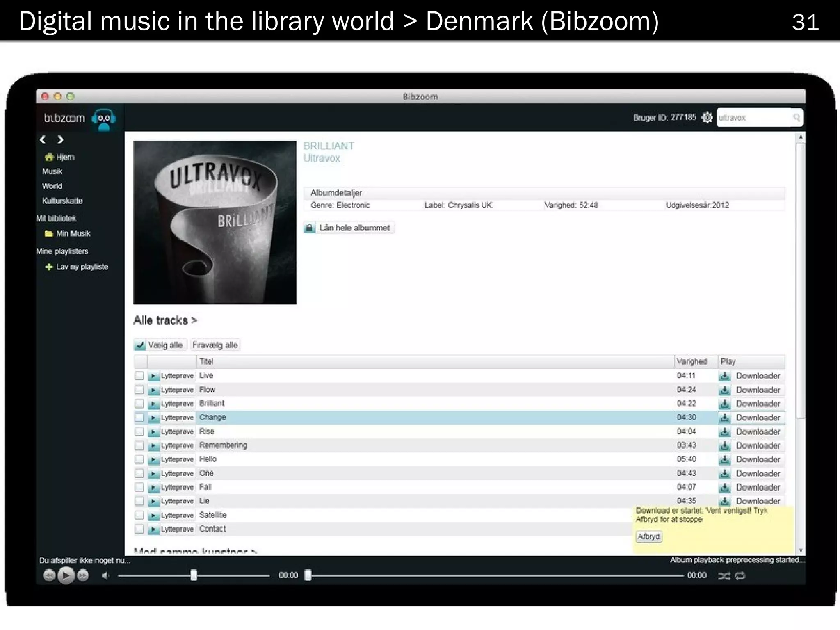The image size is (840, 630).
Task: Mute audio with the speaker icon
Action: point(105,575)
